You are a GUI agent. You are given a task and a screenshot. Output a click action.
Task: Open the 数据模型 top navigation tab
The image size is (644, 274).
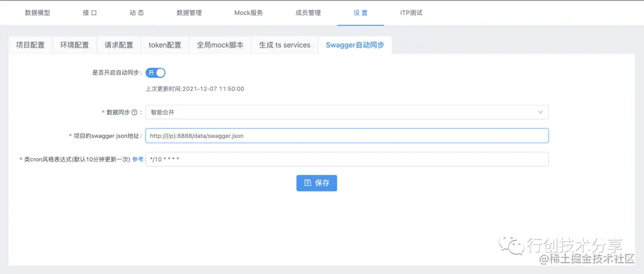38,13
